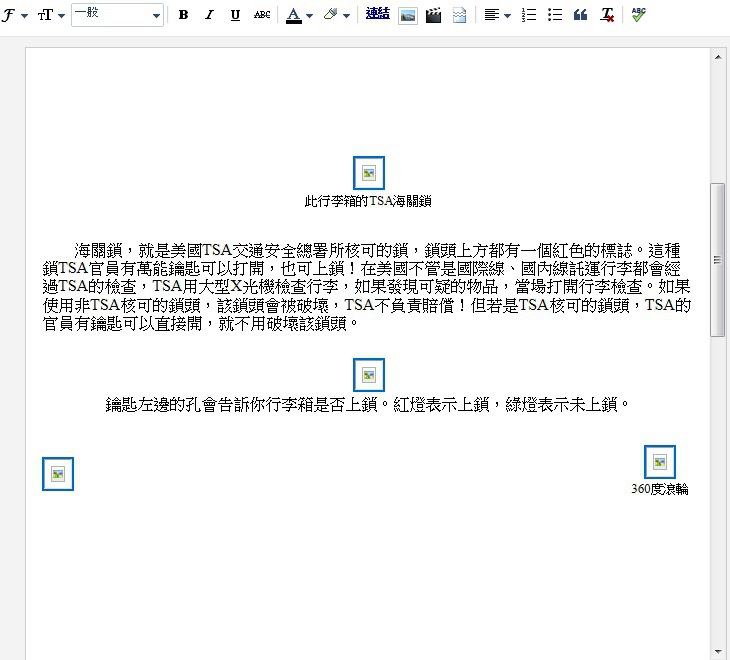Click the sentence 鑰匙左邊的孔會告訴你行李箱是否上鎖
Screen dimensions: 730x660
coord(243,404)
